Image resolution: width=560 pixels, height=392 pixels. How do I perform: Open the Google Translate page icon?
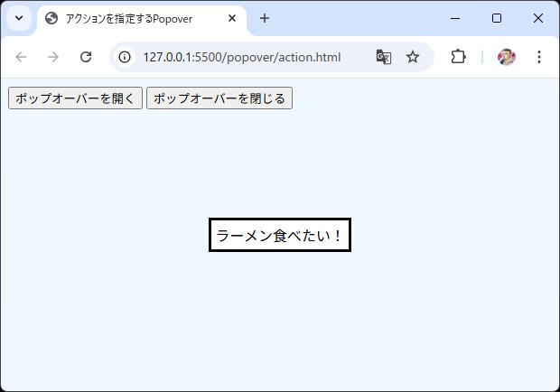pyautogui.click(x=384, y=57)
